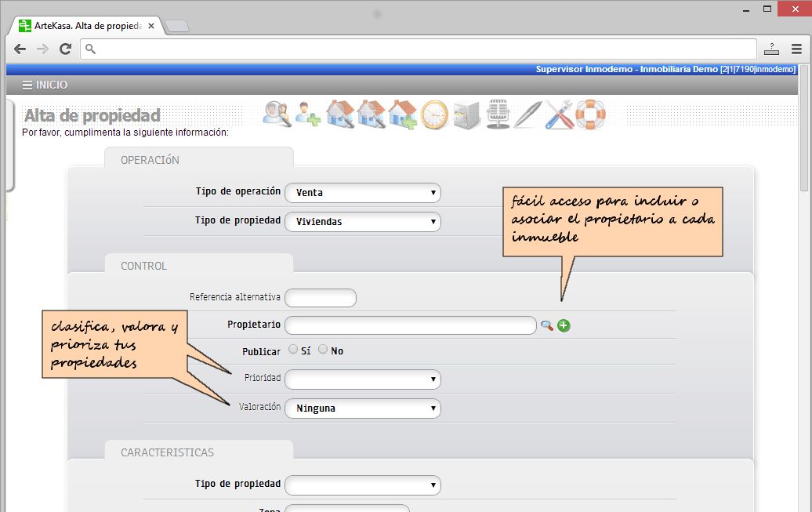Click the magnifier next to Propietario field
The height and width of the screenshot is (512, 812).
tap(547, 325)
